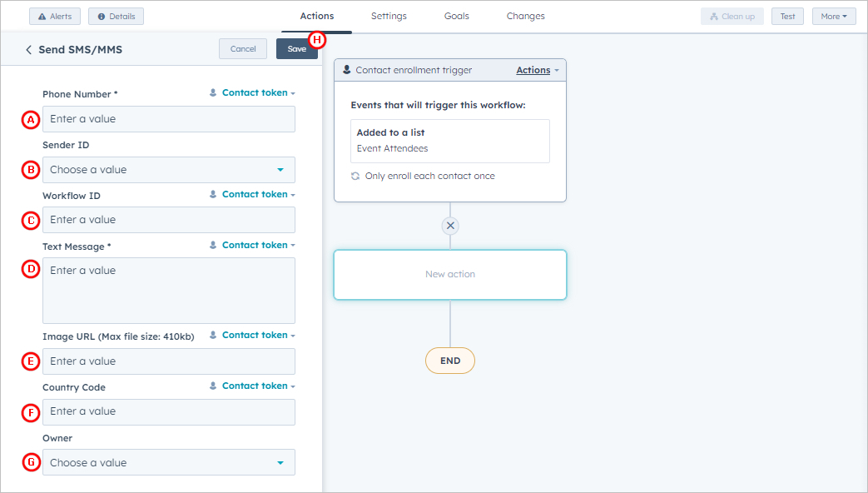Expand the Sender ID dropdown

(x=169, y=170)
